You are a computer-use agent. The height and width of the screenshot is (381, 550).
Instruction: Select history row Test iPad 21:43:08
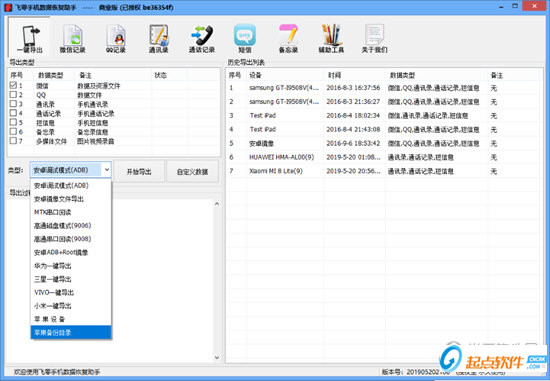click(382, 129)
